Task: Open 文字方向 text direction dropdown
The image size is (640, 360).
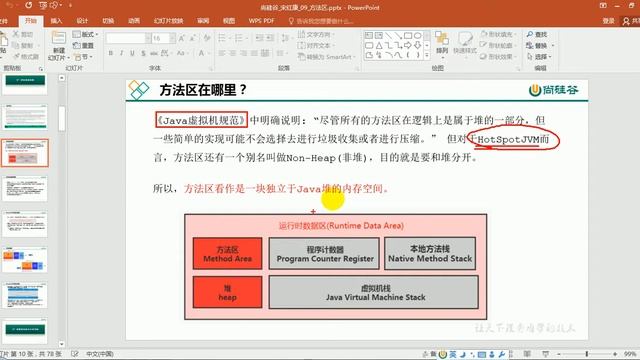Action: 316,34
